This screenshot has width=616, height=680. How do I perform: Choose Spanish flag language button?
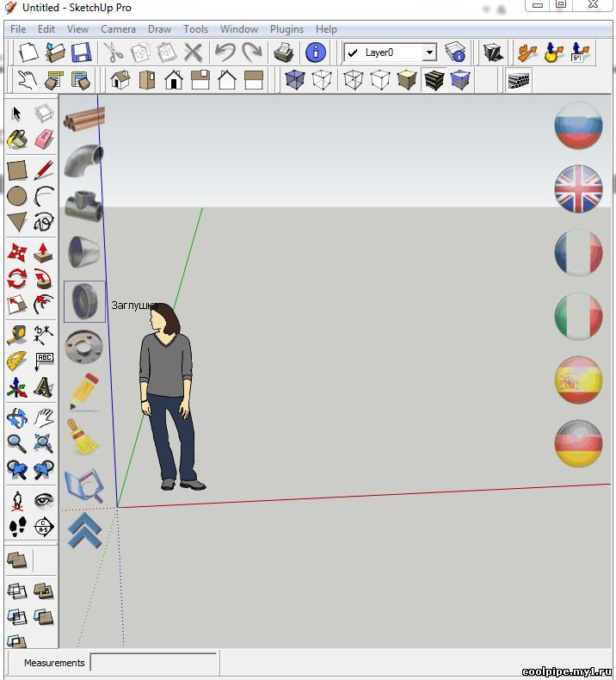[x=578, y=380]
